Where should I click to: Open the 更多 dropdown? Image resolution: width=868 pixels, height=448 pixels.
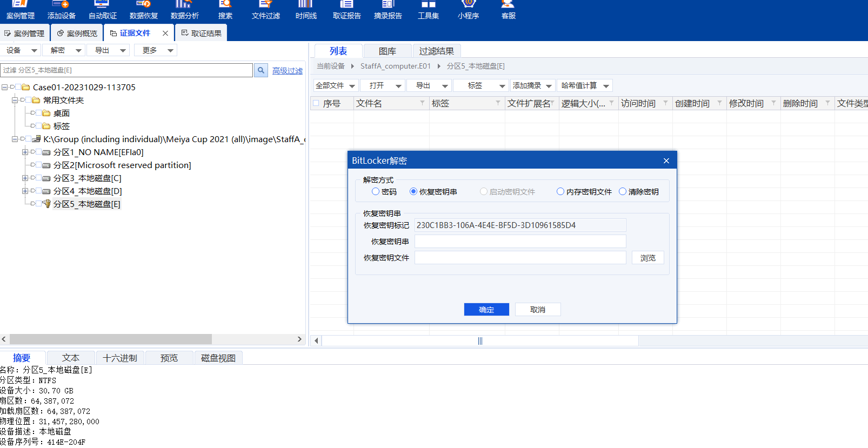coord(157,50)
